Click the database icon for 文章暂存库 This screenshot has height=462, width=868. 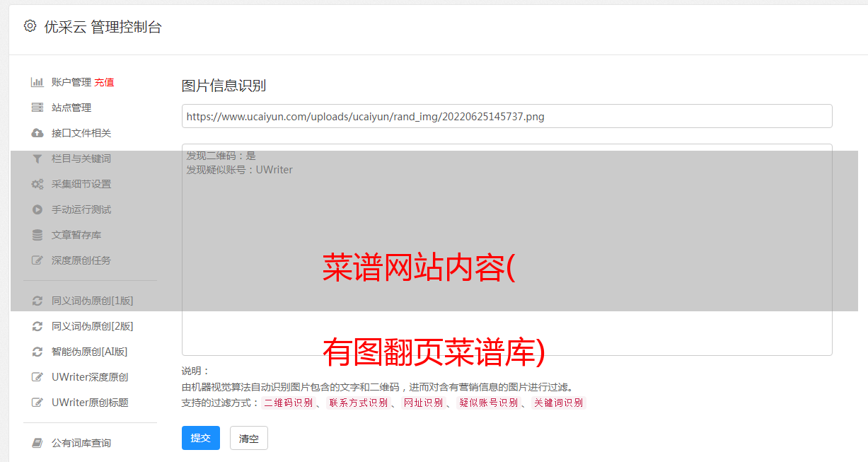(37, 235)
